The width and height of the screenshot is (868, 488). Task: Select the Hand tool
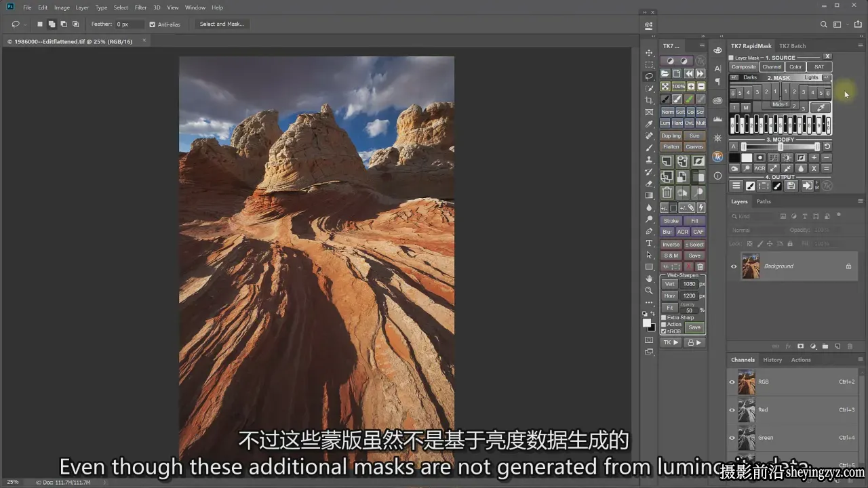[649, 279]
